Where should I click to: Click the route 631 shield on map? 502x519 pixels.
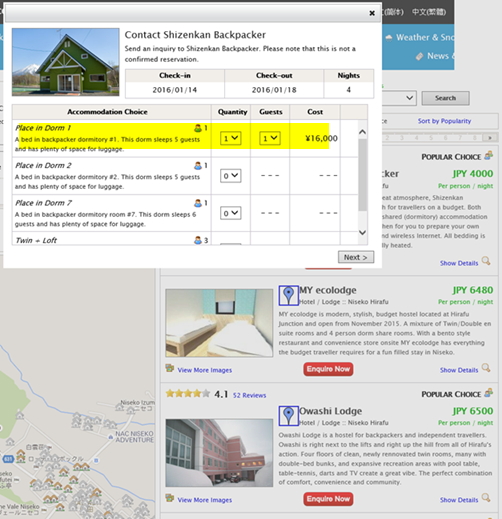pyautogui.click(x=8, y=459)
